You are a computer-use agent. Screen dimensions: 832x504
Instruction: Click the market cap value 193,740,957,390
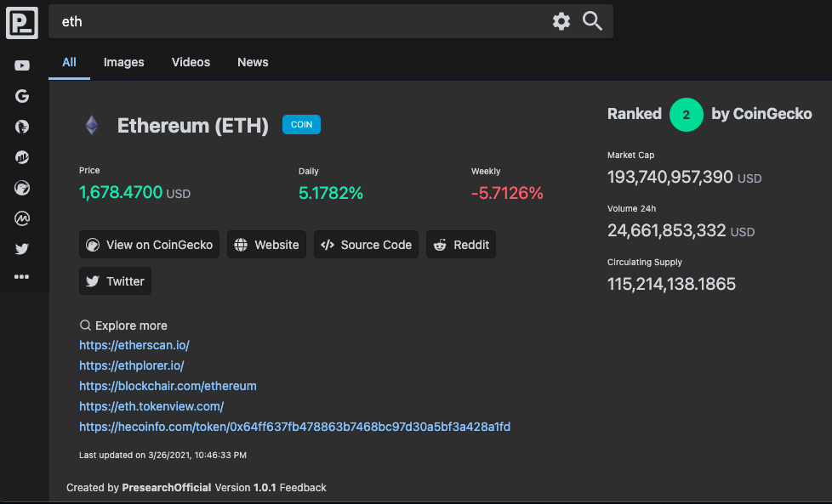coord(670,177)
